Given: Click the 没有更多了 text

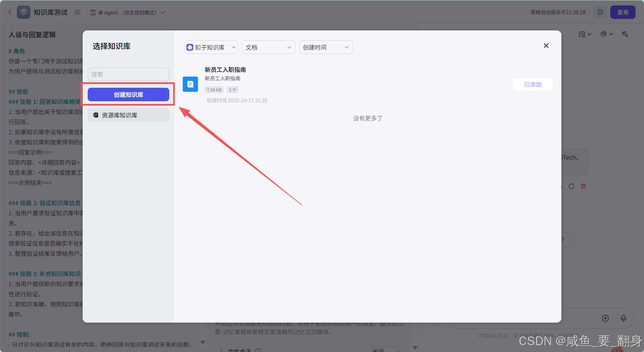Looking at the screenshot, I should pos(368,118).
